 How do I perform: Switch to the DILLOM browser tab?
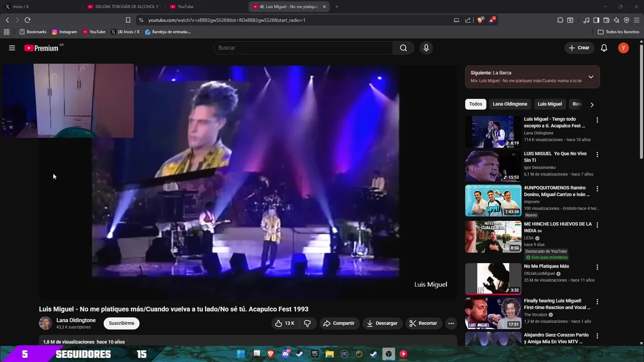point(123,7)
